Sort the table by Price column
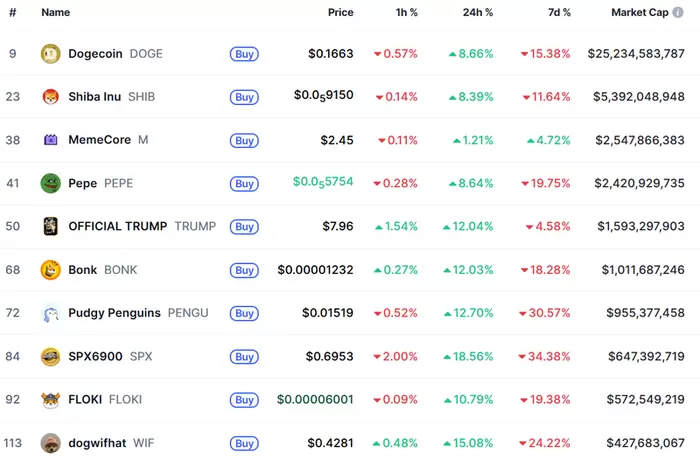Viewport: 700px width, 460px height. pos(340,13)
